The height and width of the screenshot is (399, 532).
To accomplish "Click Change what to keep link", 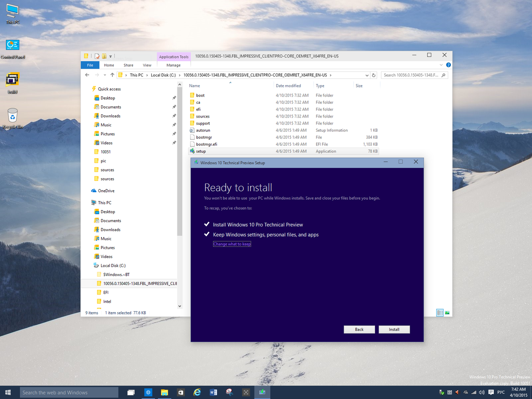I will [x=232, y=244].
